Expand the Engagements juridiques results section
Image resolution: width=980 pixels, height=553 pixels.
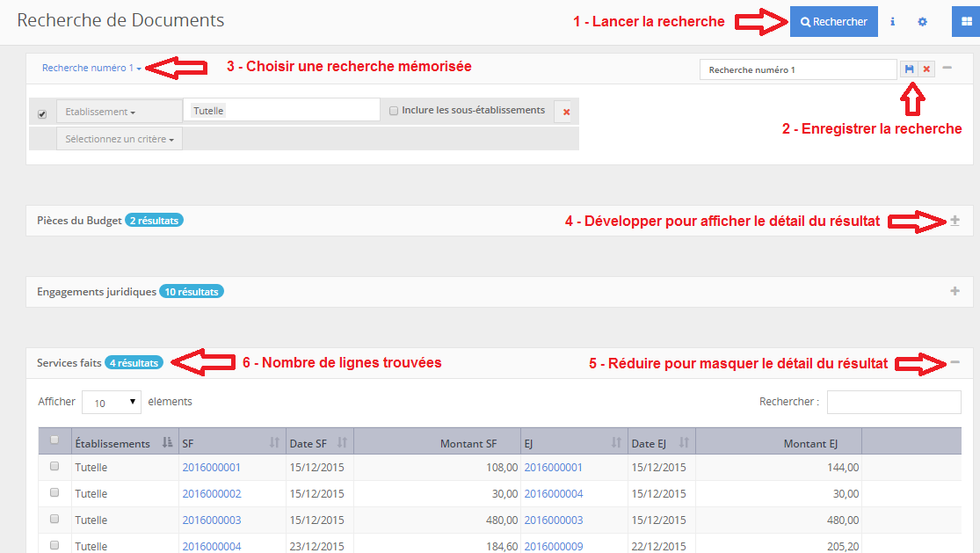point(955,291)
